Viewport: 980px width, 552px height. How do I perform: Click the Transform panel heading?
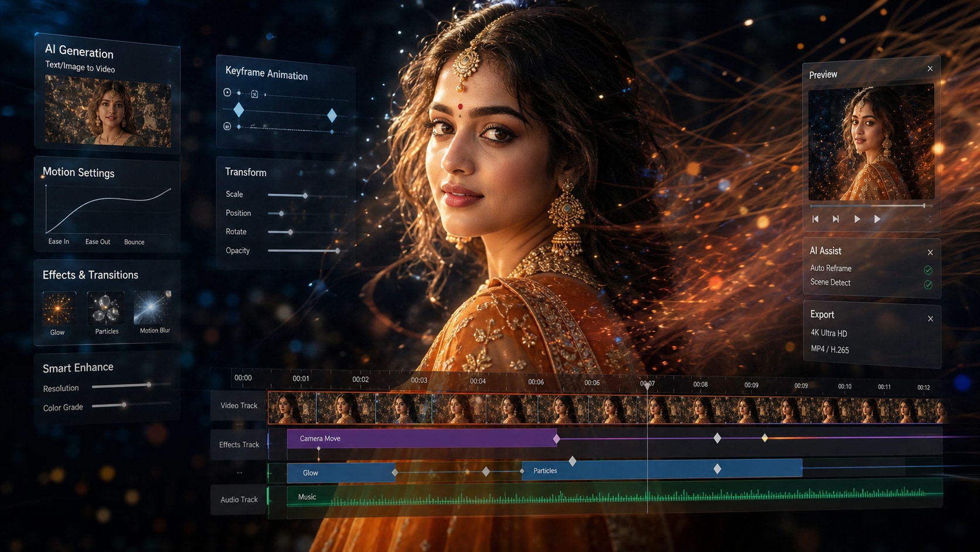coord(246,172)
